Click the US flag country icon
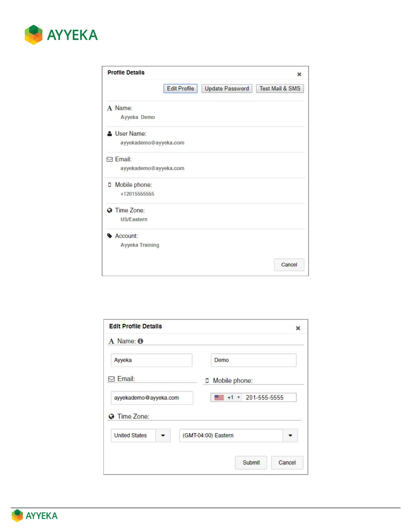 (219, 397)
